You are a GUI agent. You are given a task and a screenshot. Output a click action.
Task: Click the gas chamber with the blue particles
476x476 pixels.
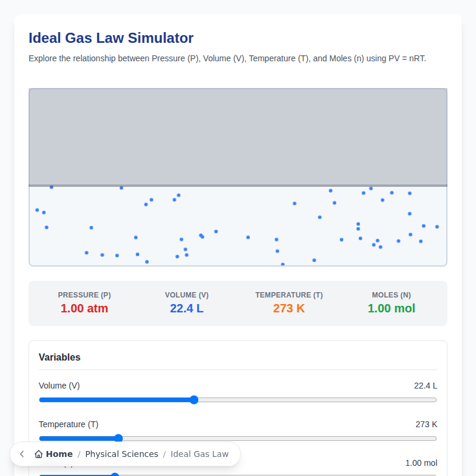[x=238, y=226]
